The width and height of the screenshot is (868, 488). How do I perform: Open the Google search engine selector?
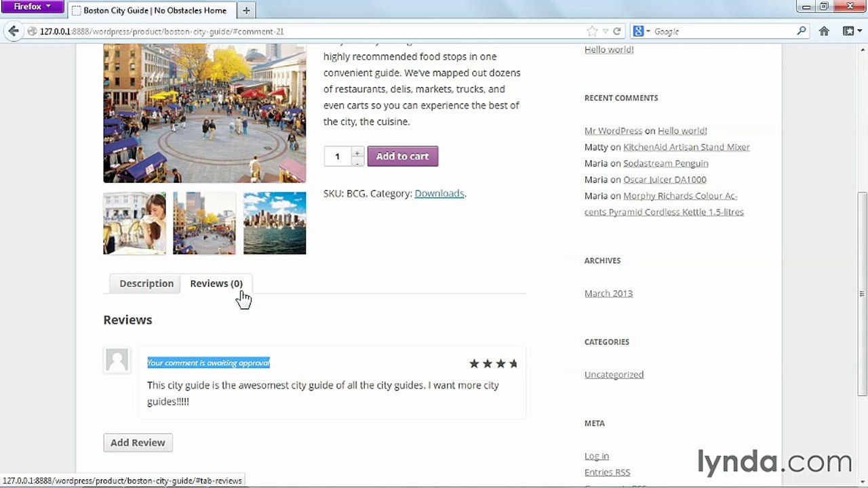tap(642, 31)
